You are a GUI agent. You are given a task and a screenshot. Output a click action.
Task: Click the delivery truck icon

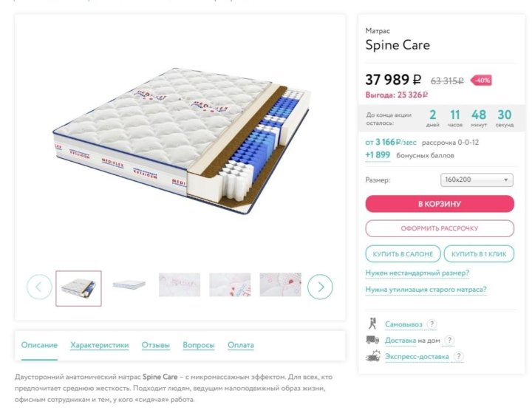tap(372, 339)
